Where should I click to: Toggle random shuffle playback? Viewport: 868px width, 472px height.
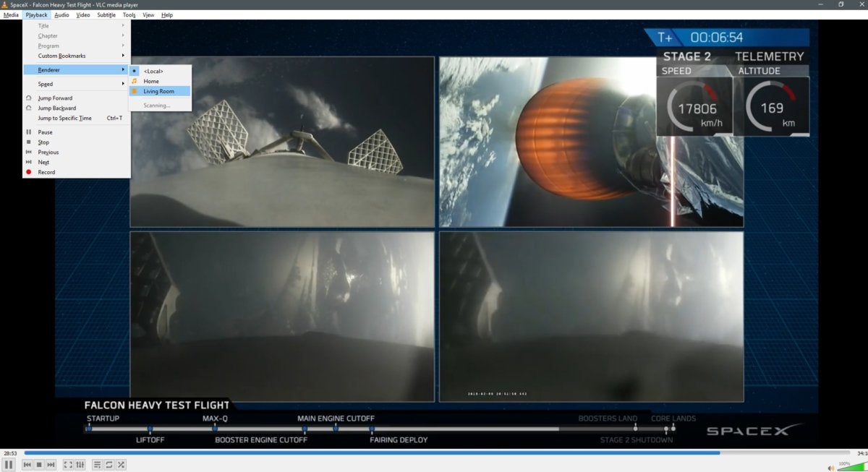click(x=121, y=465)
